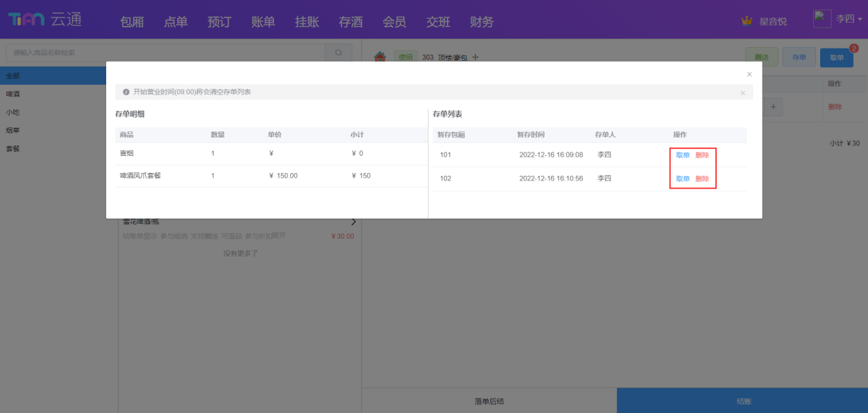This screenshot has width=868, height=413.
Task: Go to the 会员 menu
Action: tap(395, 22)
